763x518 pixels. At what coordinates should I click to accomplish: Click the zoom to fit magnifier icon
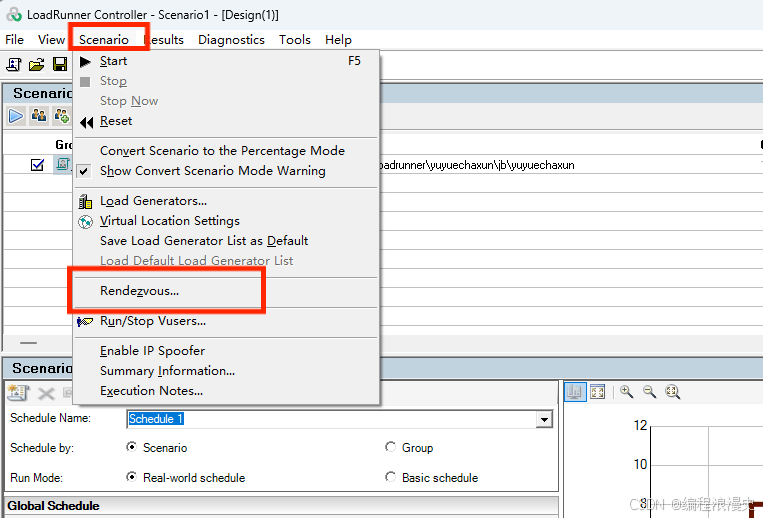(672, 392)
